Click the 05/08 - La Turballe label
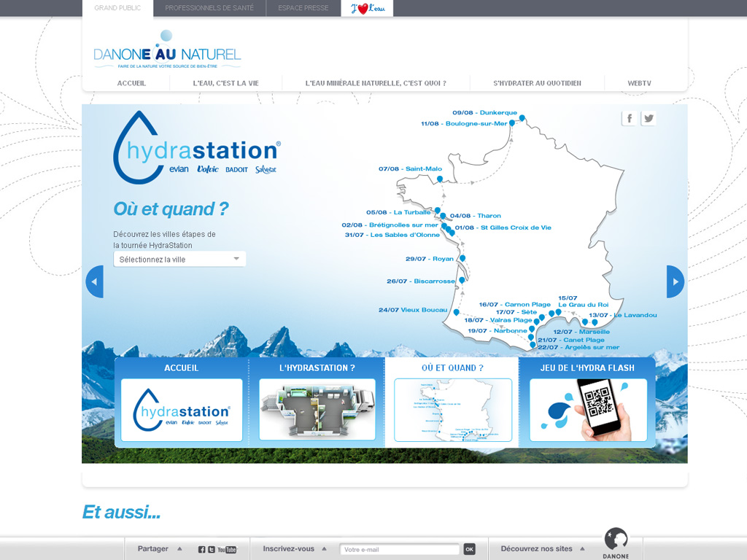The image size is (747, 560). click(398, 212)
